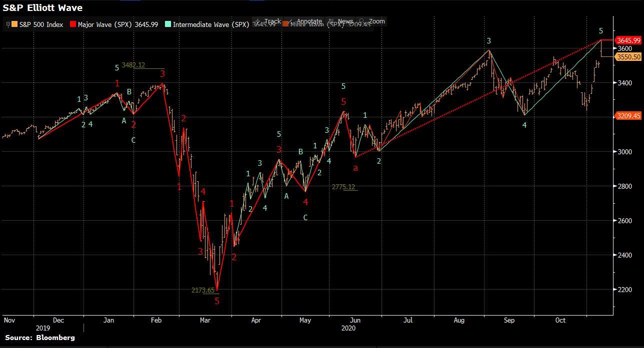The image size is (644, 348).
Task: Click the Jan label on the time axis
Action: tap(108, 320)
